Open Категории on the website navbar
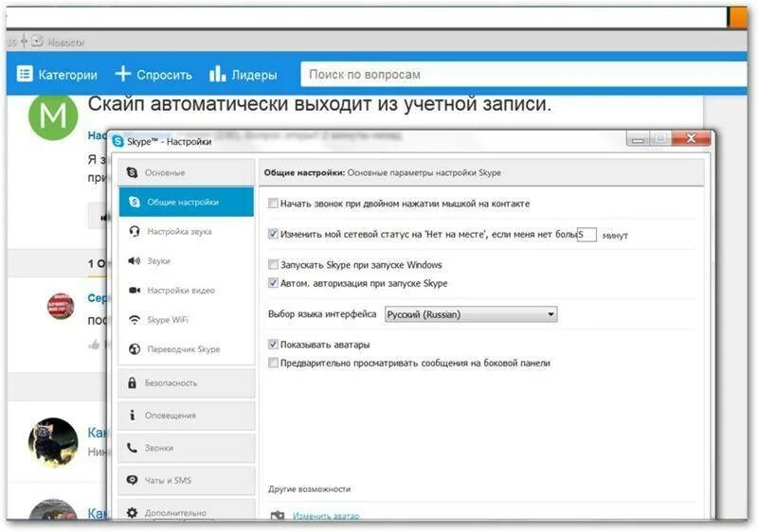 pyautogui.click(x=57, y=75)
